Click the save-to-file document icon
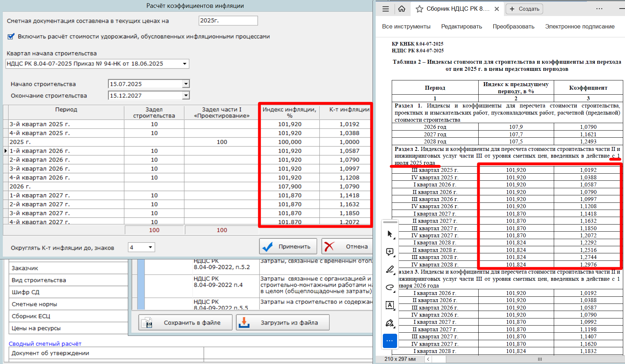625x364 pixels. coord(147,323)
